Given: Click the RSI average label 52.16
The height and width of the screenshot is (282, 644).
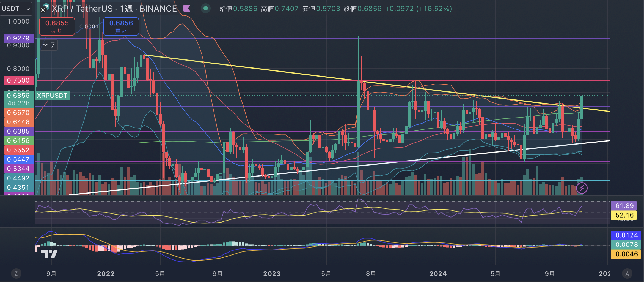Looking at the screenshot, I should click(x=624, y=215).
